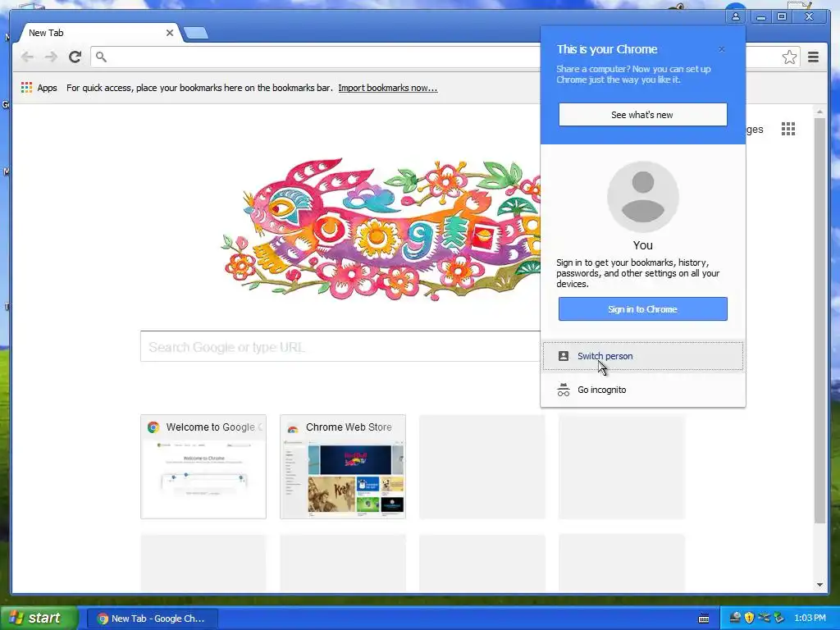Viewport: 840px width, 630px height.
Task: Reload the current page
Action: [x=75, y=57]
